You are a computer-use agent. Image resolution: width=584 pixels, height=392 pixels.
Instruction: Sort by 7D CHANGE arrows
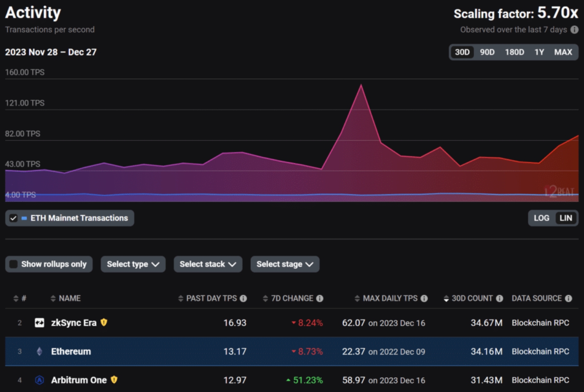tap(265, 298)
